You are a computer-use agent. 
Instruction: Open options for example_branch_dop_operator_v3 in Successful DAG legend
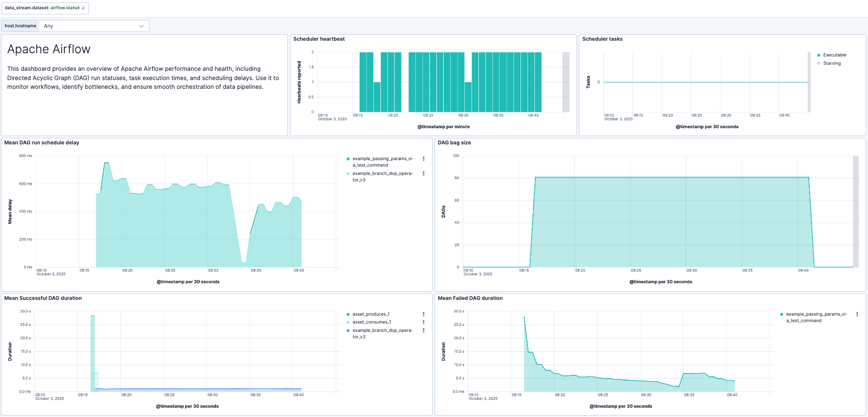point(423,330)
